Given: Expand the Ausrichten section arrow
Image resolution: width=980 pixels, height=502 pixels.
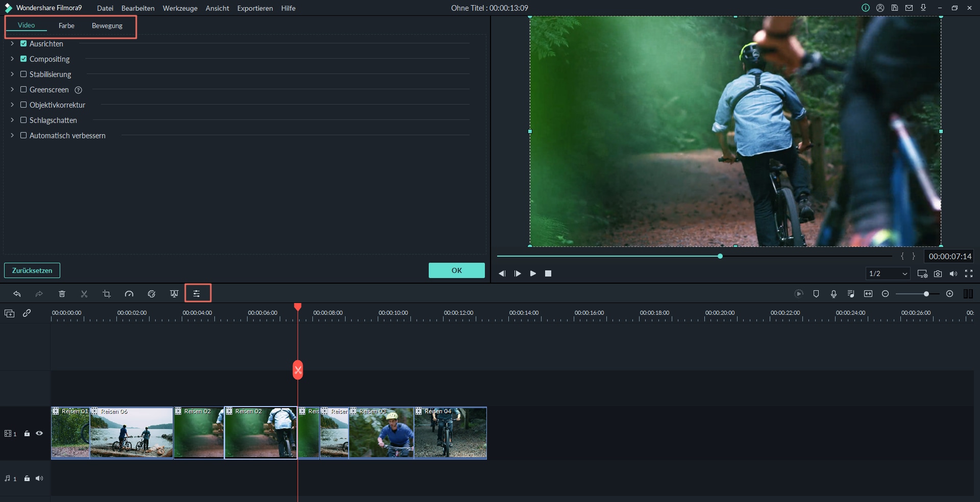Looking at the screenshot, I should [12, 44].
